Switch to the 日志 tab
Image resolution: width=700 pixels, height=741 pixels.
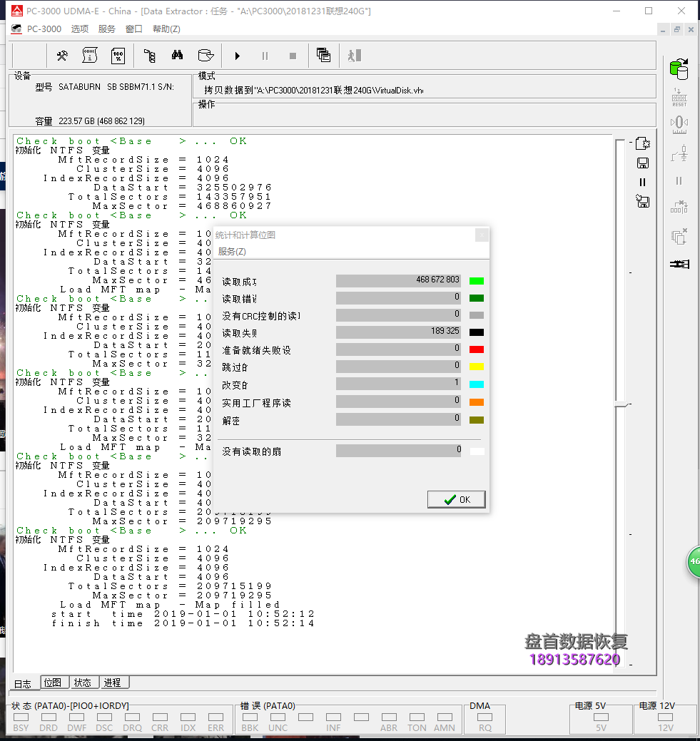coord(23,683)
